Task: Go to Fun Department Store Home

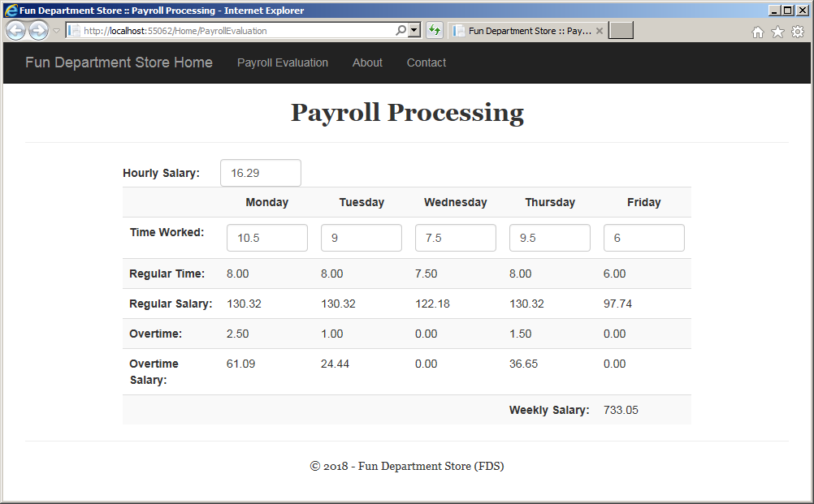Action: pyautogui.click(x=119, y=62)
